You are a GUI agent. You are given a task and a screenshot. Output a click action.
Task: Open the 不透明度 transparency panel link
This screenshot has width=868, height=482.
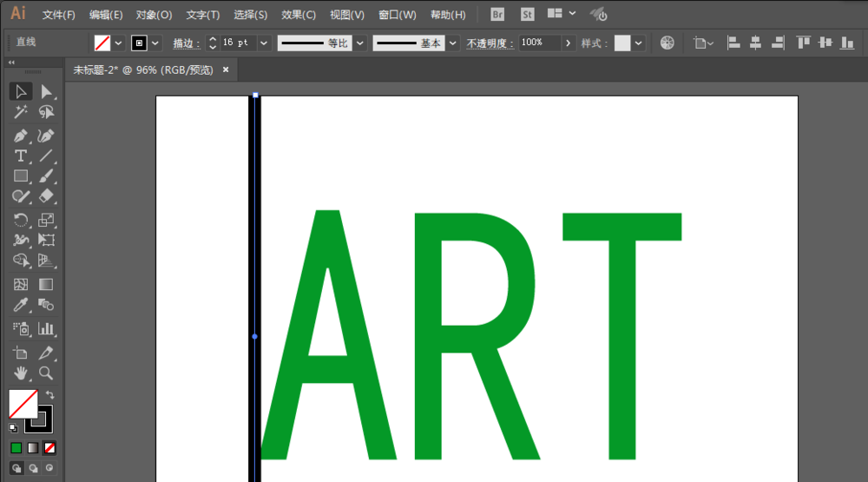tap(490, 43)
